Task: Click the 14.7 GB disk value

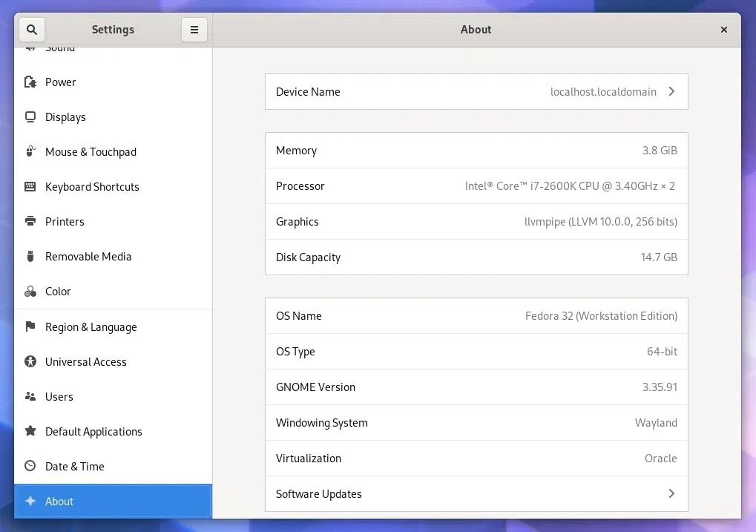Action: click(659, 257)
